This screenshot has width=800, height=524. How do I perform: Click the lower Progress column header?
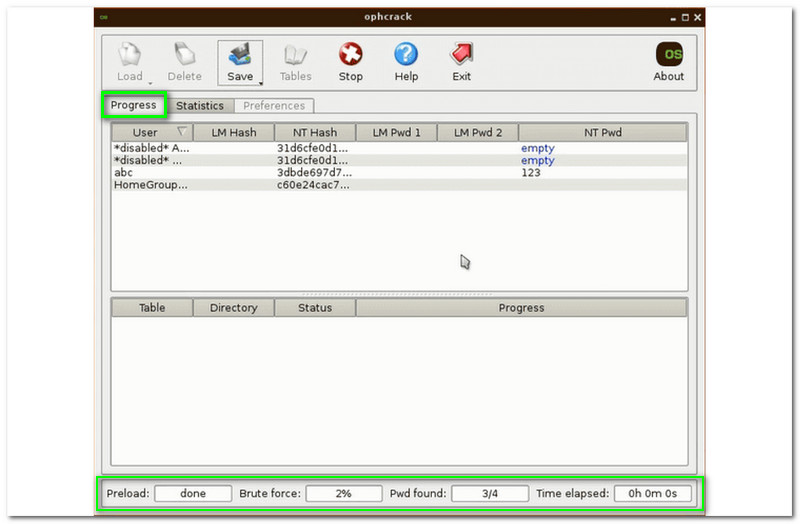click(x=521, y=308)
